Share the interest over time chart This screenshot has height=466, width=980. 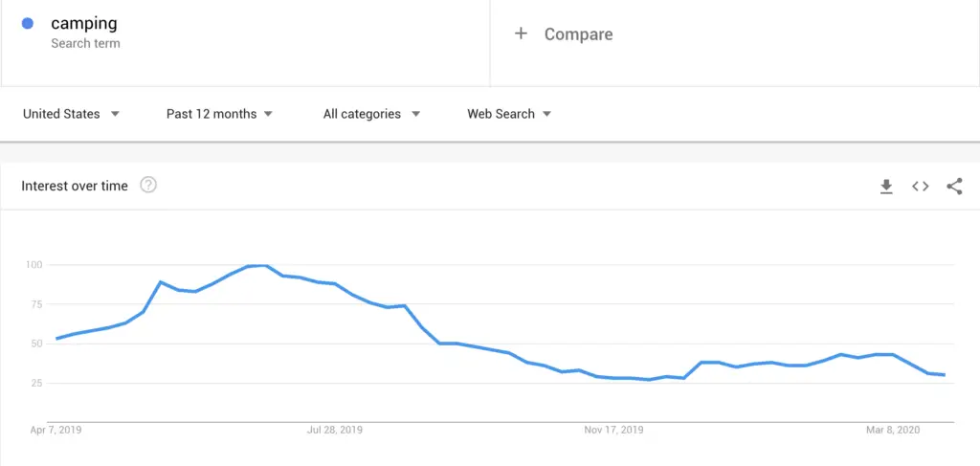(x=954, y=187)
